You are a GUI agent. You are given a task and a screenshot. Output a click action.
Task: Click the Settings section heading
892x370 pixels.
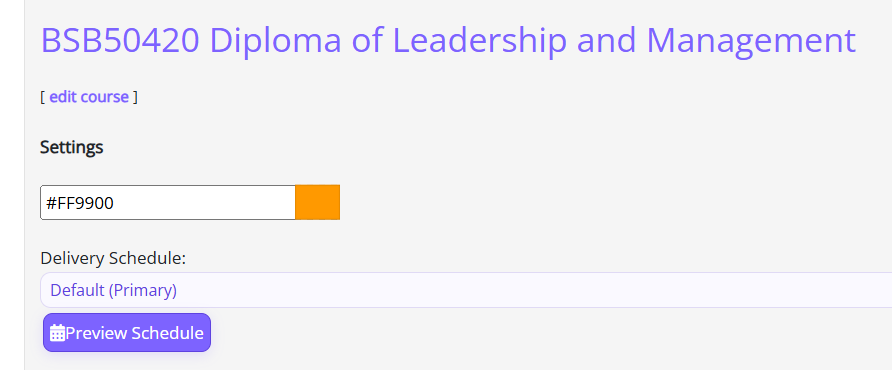click(x=72, y=147)
